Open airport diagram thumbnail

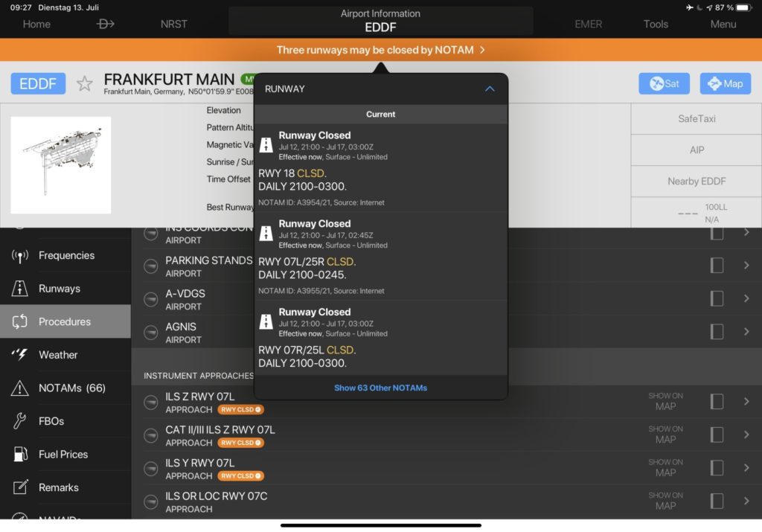tap(61, 164)
